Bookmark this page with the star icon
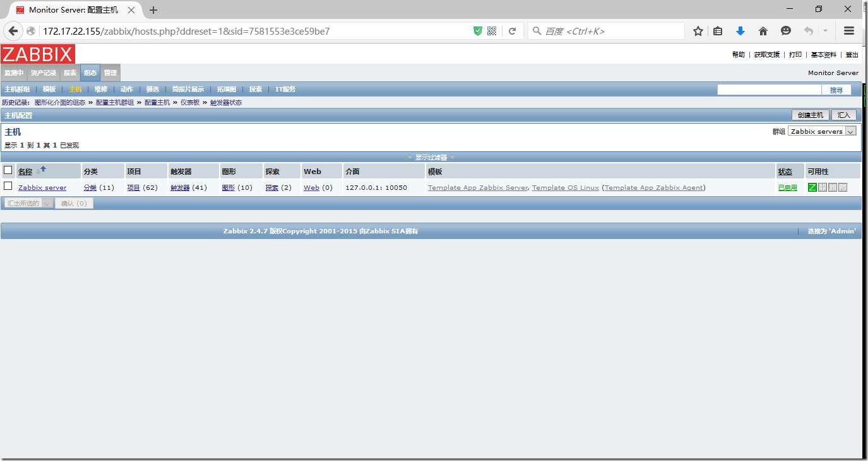The width and height of the screenshot is (868, 461). pyautogui.click(x=698, y=31)
